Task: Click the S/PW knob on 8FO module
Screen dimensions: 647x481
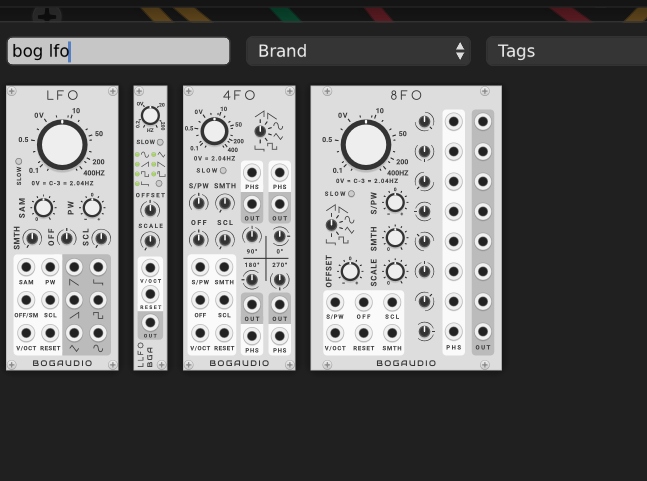Action: pyautogui.click(x=395, y=202)
